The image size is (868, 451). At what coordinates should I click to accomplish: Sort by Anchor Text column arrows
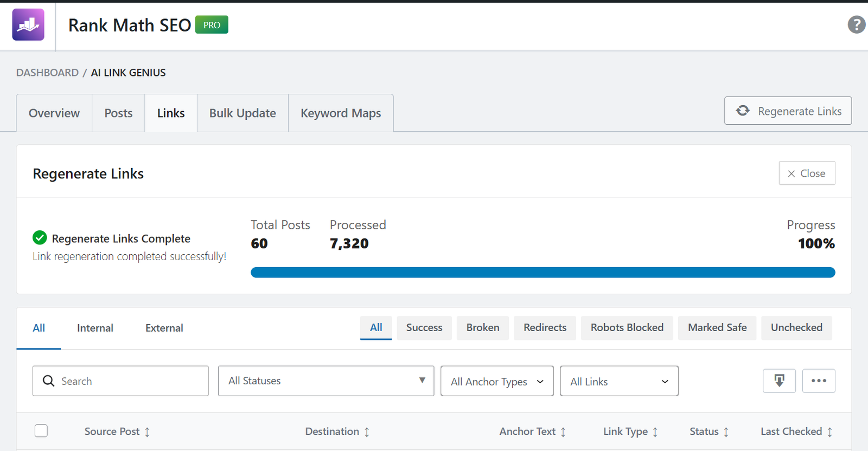tap(563, 432)
